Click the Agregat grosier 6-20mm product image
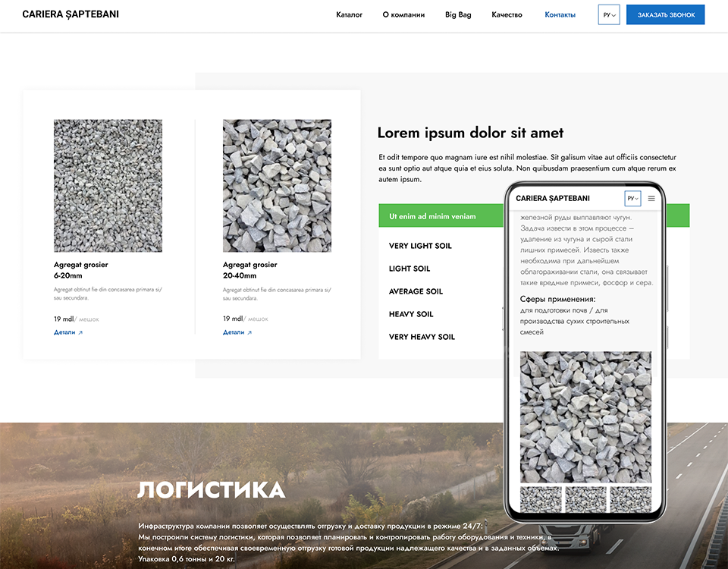The height and width of the screenshot is (569, 728). pos(108,186)
